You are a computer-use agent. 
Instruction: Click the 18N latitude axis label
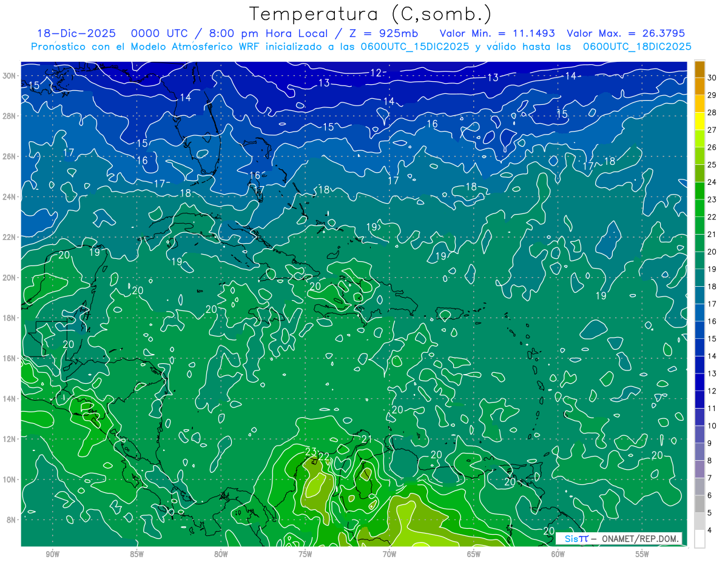[10, 318]
